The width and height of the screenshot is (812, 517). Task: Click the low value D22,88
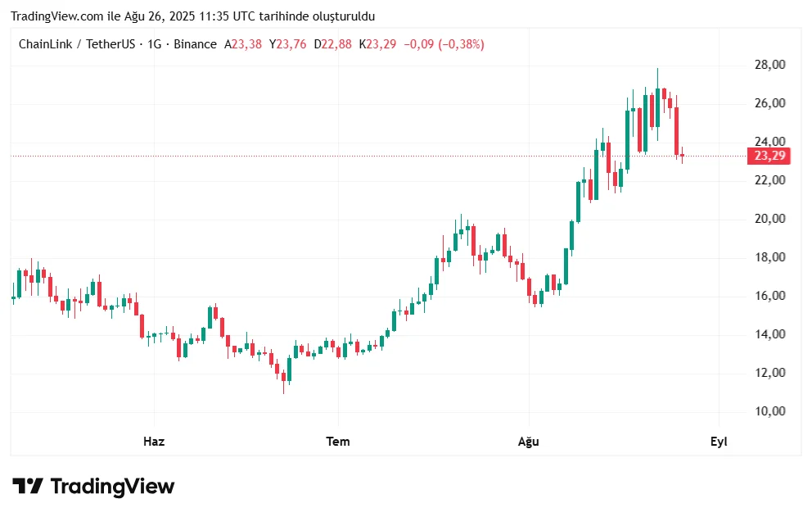332,44
